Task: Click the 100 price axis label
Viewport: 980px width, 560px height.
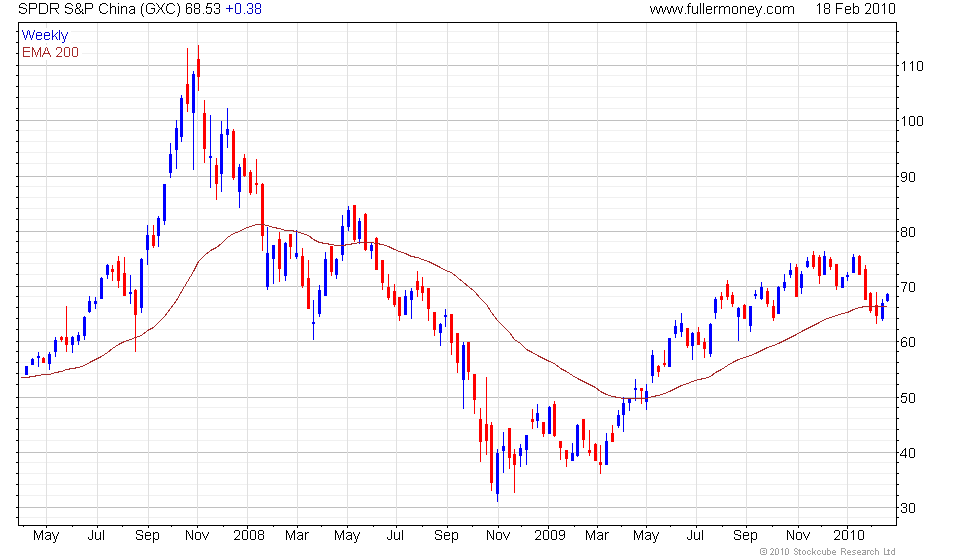Action: [911, 121]
